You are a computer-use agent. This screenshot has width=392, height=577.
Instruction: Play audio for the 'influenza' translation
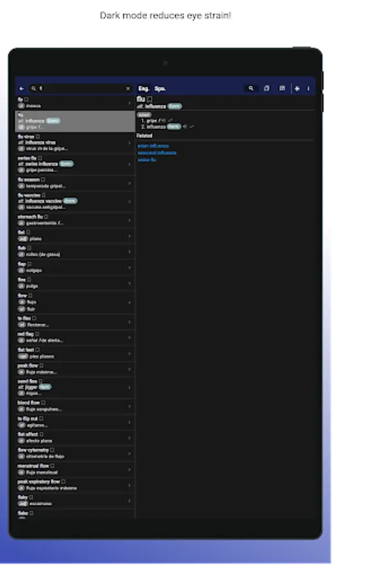click(185, 126)
